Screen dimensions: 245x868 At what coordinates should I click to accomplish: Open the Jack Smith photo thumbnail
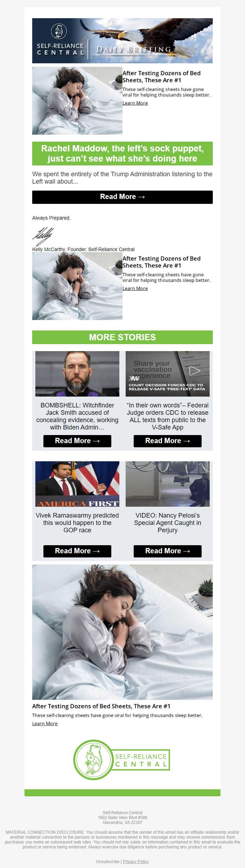coord(77,374)
